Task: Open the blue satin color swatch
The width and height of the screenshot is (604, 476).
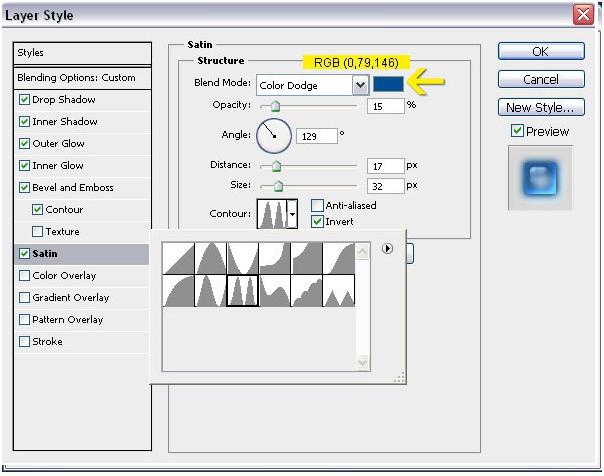Action: [x=388, y=84]
